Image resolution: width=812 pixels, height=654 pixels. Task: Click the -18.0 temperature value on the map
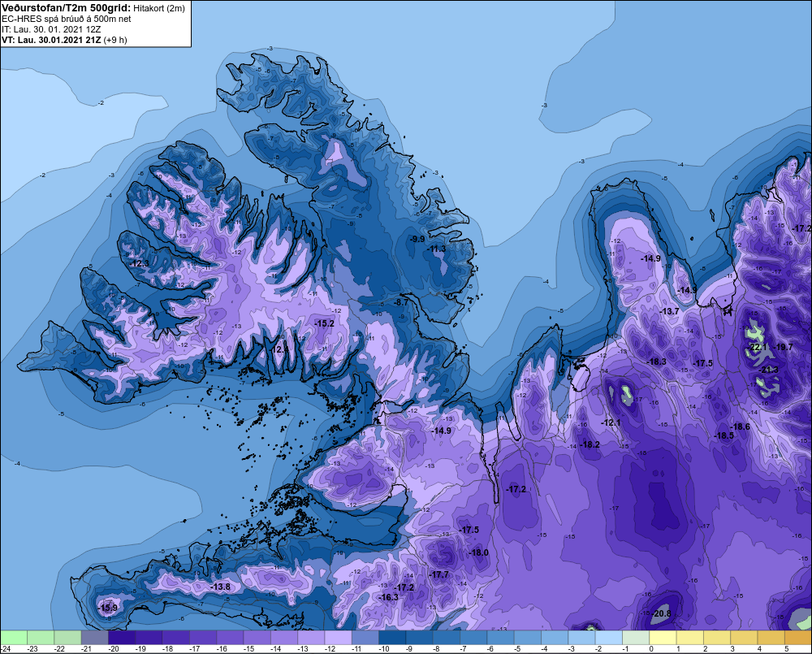tap(478, 552)
